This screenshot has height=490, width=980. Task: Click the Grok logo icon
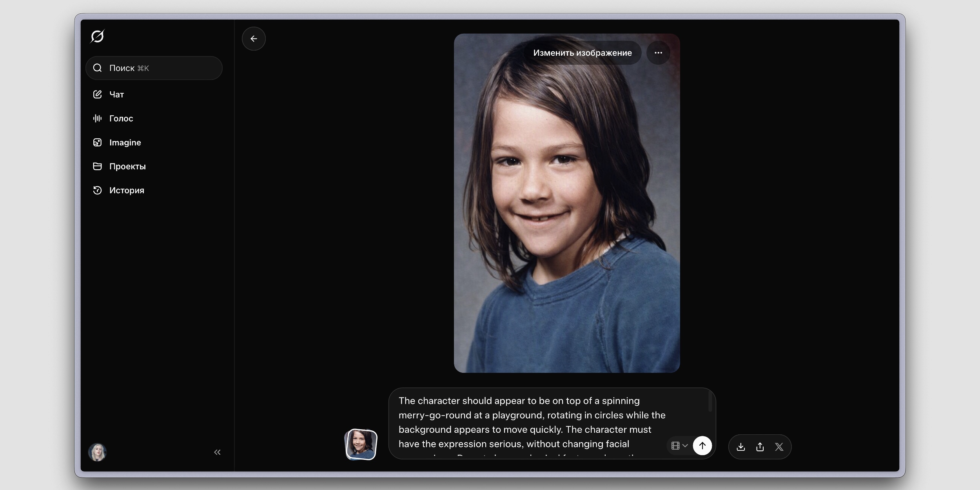pyautogui.click(x=97, y=36)
